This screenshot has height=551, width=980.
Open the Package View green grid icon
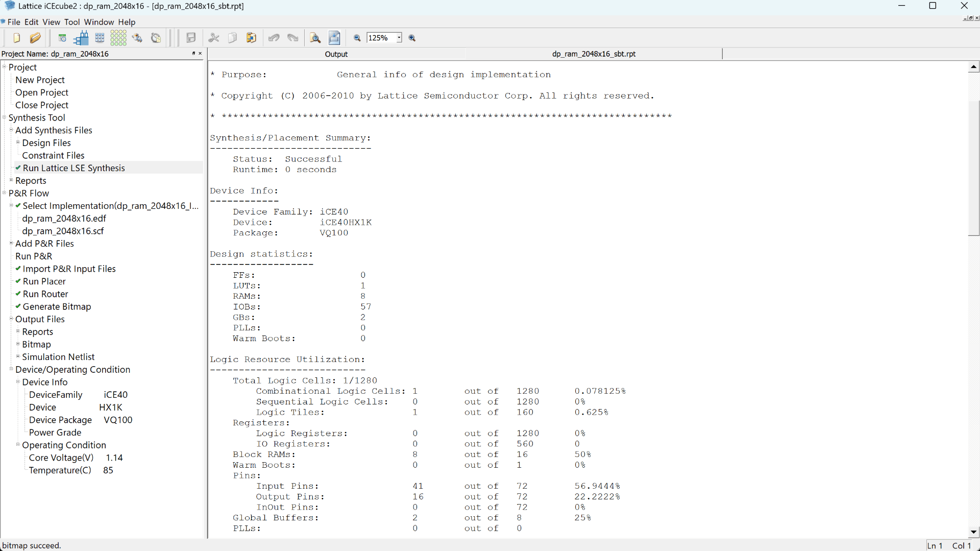coord(118,38)
